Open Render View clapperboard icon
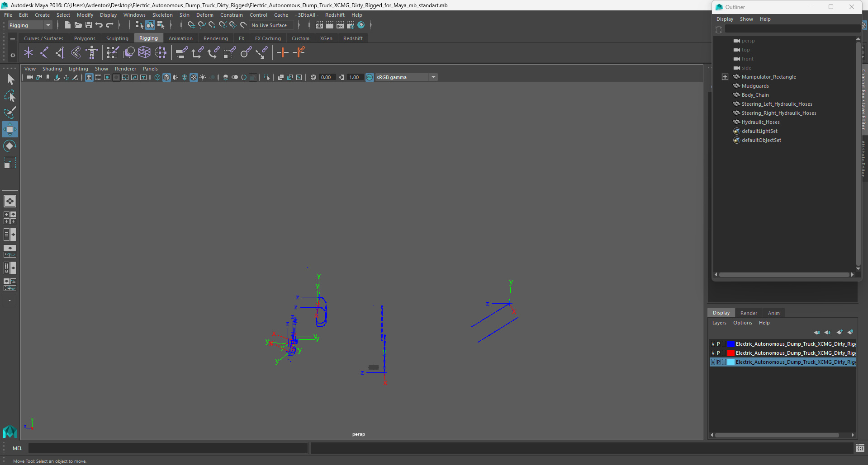 tap(319, 25)
